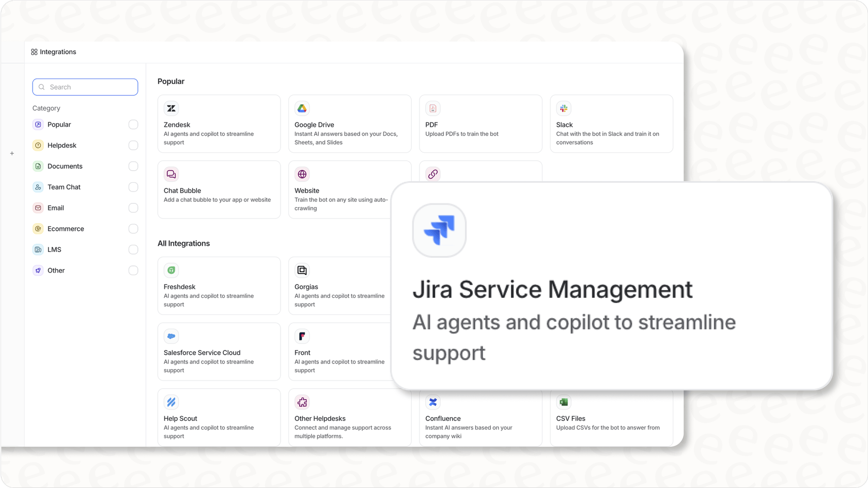Screen dimensions: 868x488
Task: Click the Slack integration icon
Action: (x=563, y=108)
